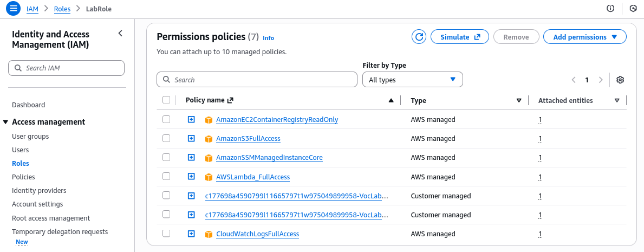Open the Info link next to Permissions policies
The height and width of the screenshot is (252, 644).
click(x=268, y=38)
